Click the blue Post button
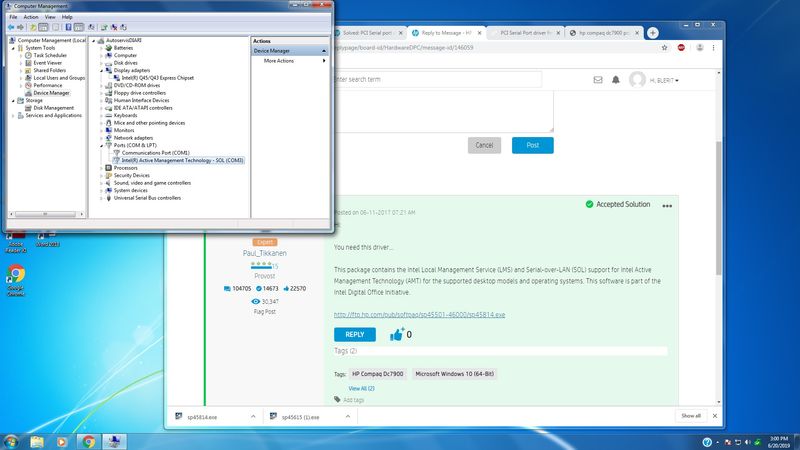 point(533,145)
